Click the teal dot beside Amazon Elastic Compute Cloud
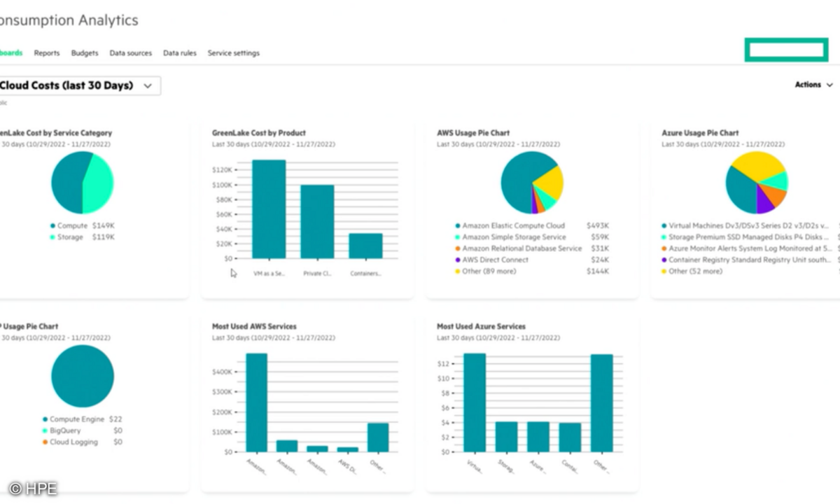Image resolution: width=840 pixels, height=504 pixels. (458, 226)
